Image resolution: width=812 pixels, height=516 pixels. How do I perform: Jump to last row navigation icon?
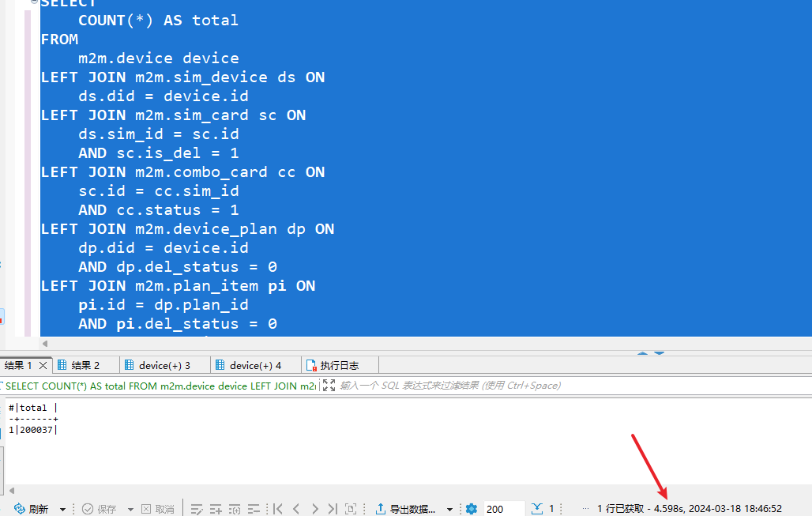point(333,509)
